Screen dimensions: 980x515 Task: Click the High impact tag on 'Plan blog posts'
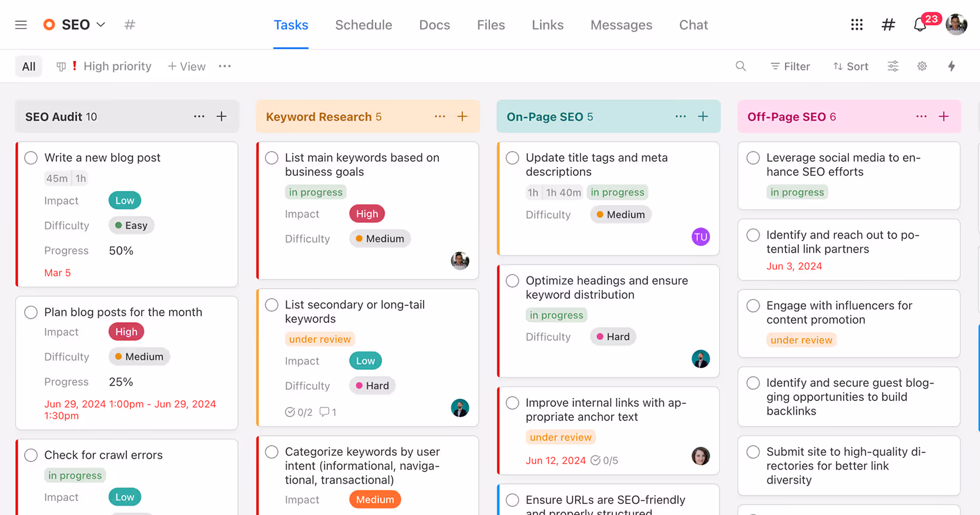pyautogui.click(x=126, y=332)
